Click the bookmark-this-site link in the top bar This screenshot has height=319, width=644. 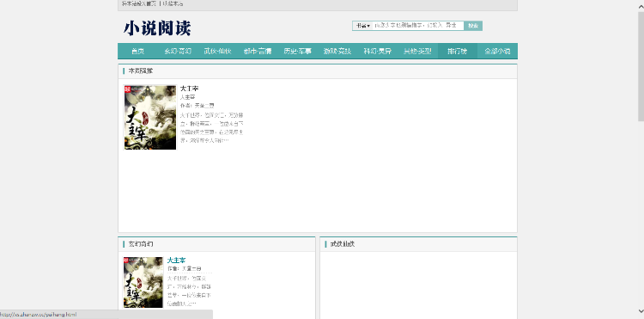point(173,3)
